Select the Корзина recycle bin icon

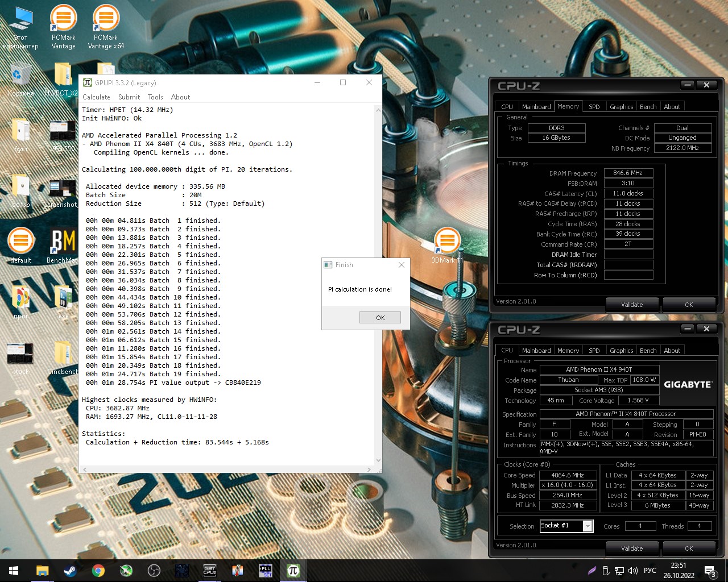(x=20, y=80)
